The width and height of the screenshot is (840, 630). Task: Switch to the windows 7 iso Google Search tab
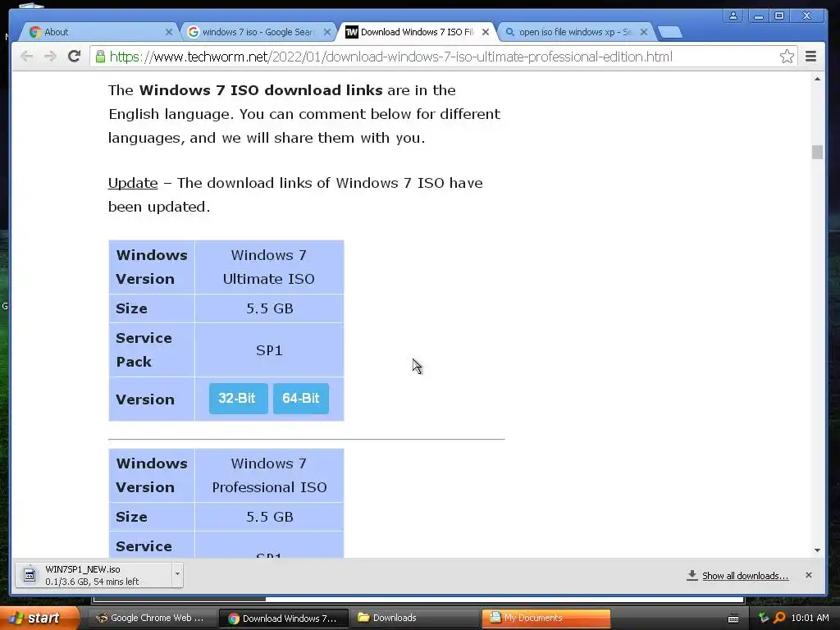(x=258, y=32)
